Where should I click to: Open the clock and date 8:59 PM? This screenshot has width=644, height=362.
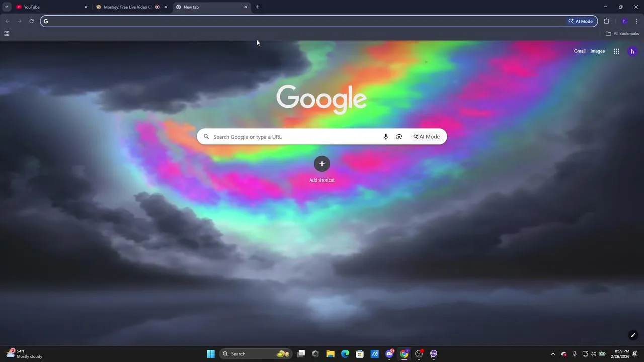point(620,354)
